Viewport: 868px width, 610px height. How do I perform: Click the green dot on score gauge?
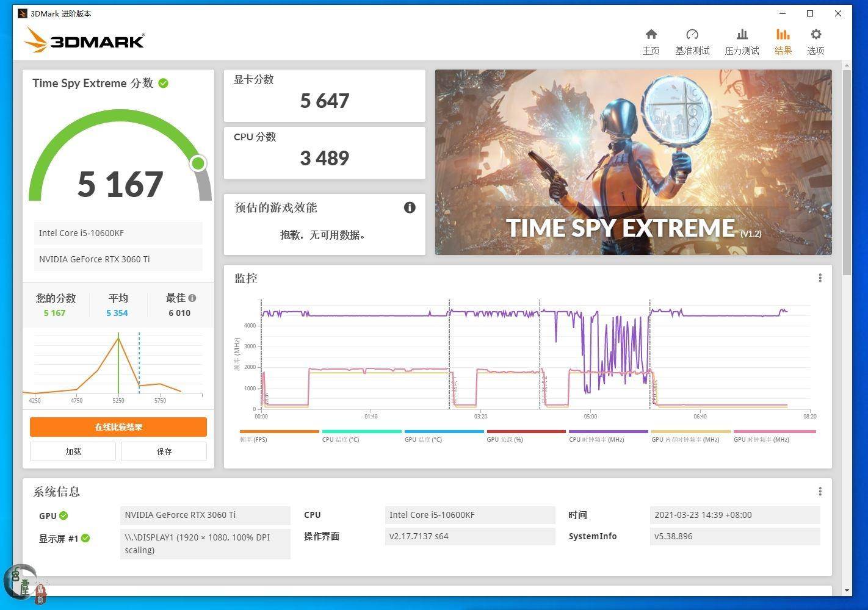198,163
